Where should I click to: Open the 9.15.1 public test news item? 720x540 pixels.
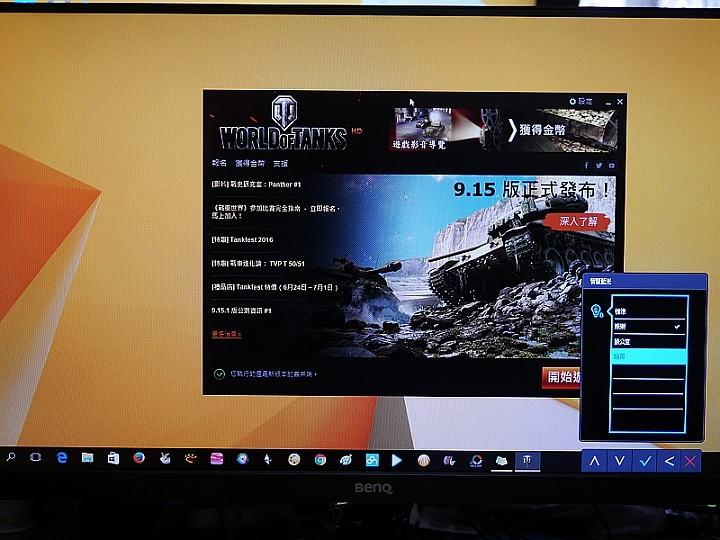click(x=241, y=311)
